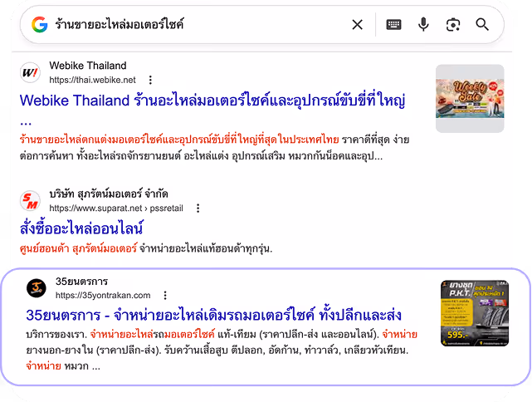Click Webike Thailand site favicon

tap(30, 72)
